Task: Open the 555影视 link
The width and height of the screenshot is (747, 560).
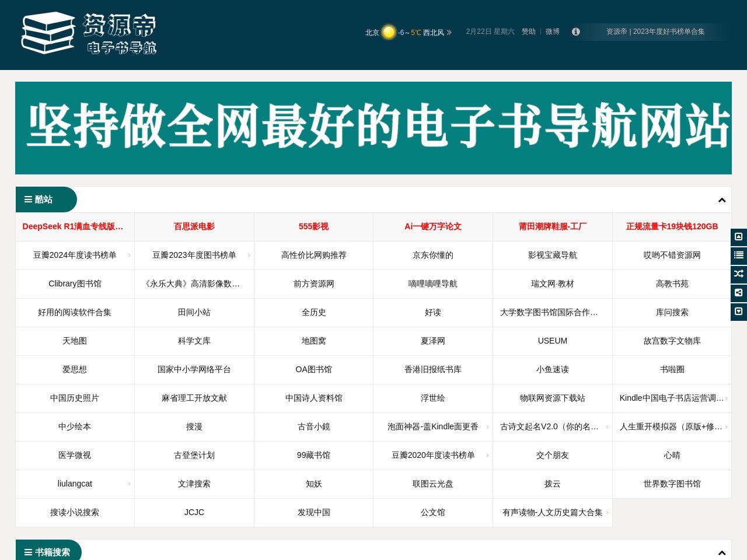Action: [x=313, y=226]
